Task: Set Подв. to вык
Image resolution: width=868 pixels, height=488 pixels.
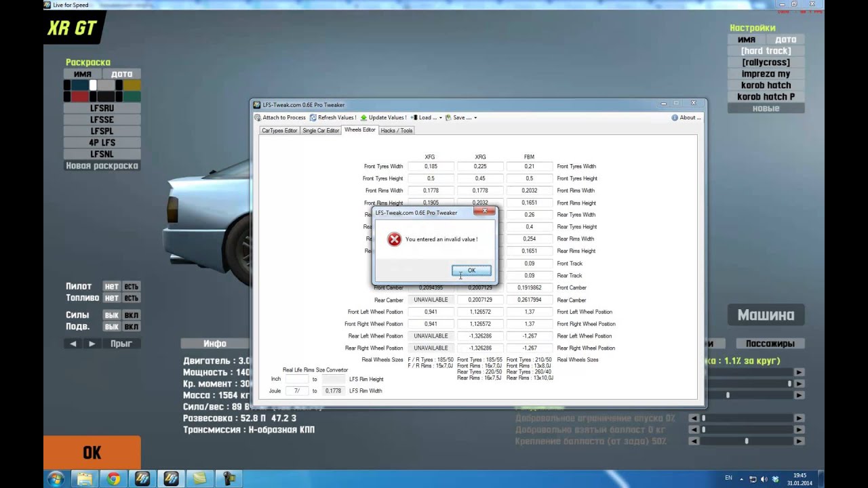Action: (112, 327)
